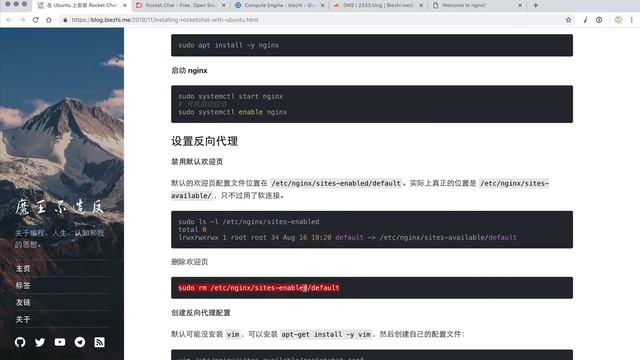Close the Rocket Chat - Free, Open Source tab

coord(224,5)
